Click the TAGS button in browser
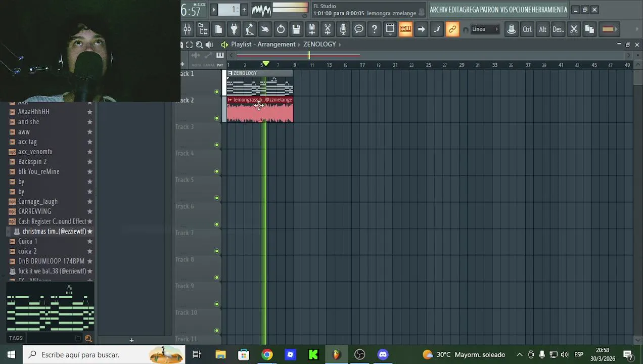 click(16, 338)
